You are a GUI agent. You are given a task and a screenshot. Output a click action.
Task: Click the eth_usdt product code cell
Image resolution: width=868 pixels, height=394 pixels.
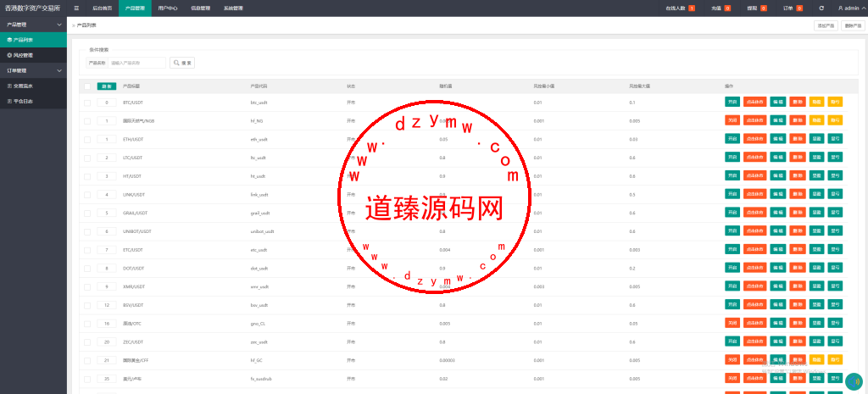259,140
